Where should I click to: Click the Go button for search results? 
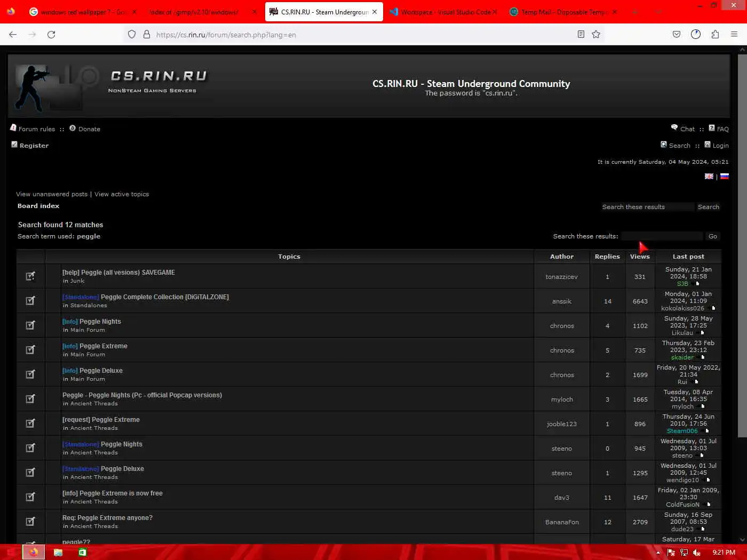(713, 236)
